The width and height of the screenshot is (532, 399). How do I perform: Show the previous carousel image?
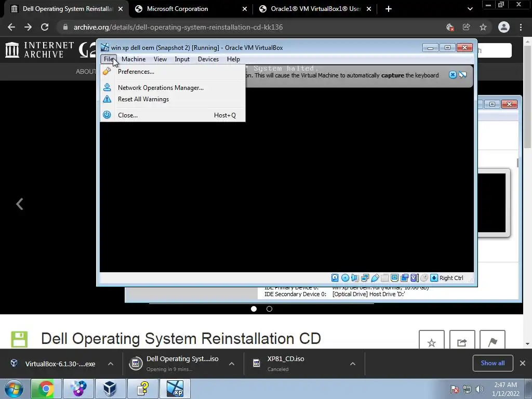click(20, 204)
